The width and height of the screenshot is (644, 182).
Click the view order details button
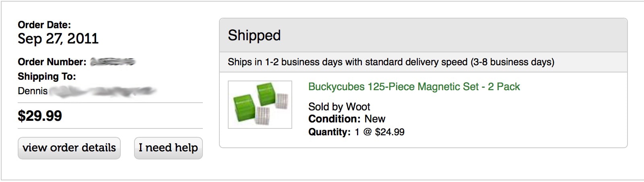pyautogui.click(x=69, y=148)
